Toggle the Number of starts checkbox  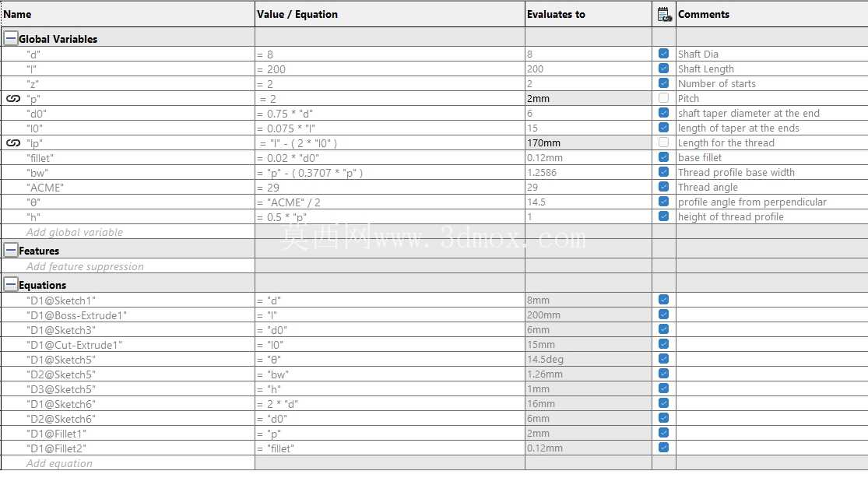coord(664,83)
